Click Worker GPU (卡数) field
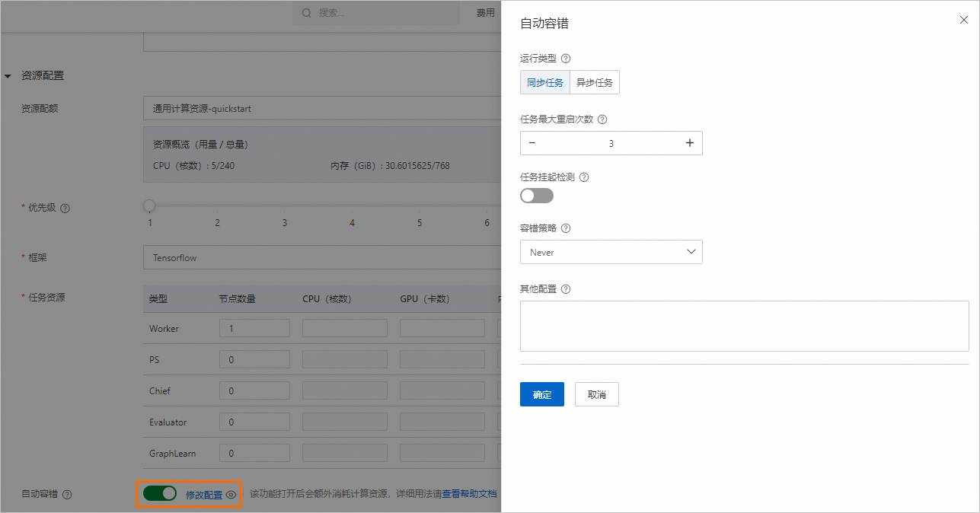The image size is (980, 513). coord(442,328)
